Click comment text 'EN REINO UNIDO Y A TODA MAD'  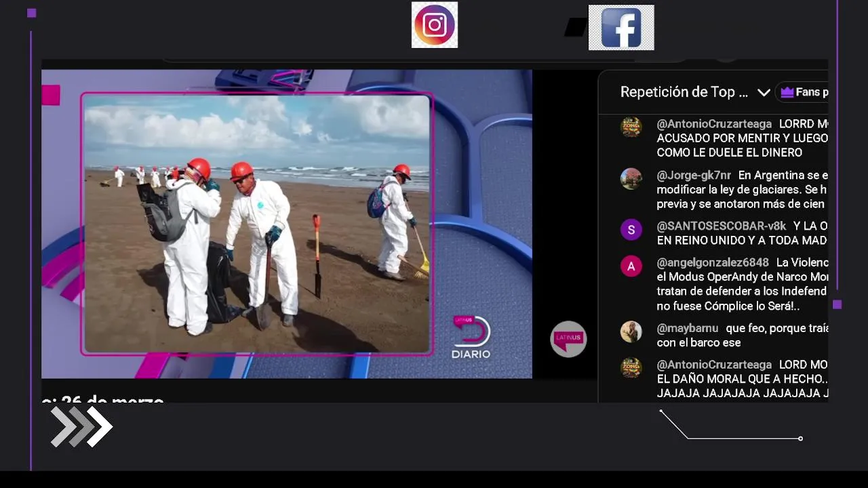click(742, 241)
